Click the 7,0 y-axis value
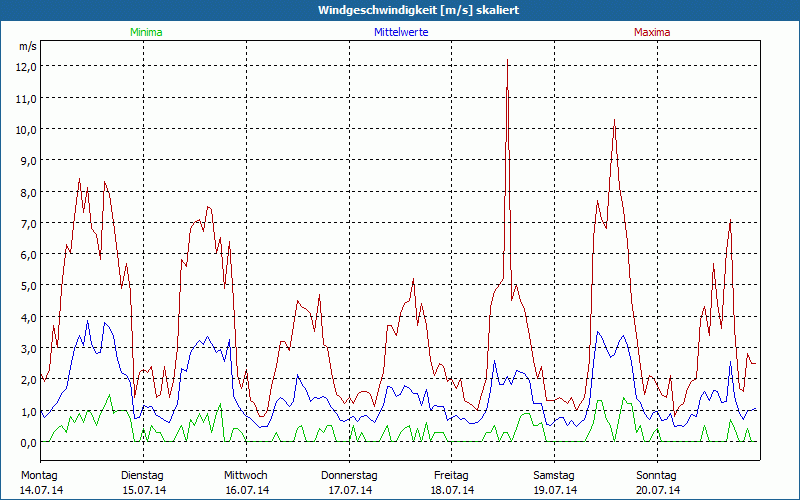800x500 pixels. tap(28, 223)
